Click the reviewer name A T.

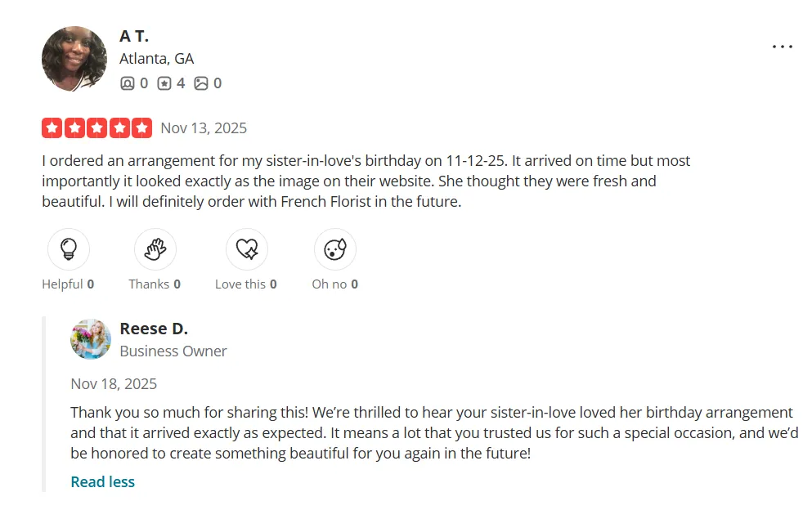[x=134, y=36]
